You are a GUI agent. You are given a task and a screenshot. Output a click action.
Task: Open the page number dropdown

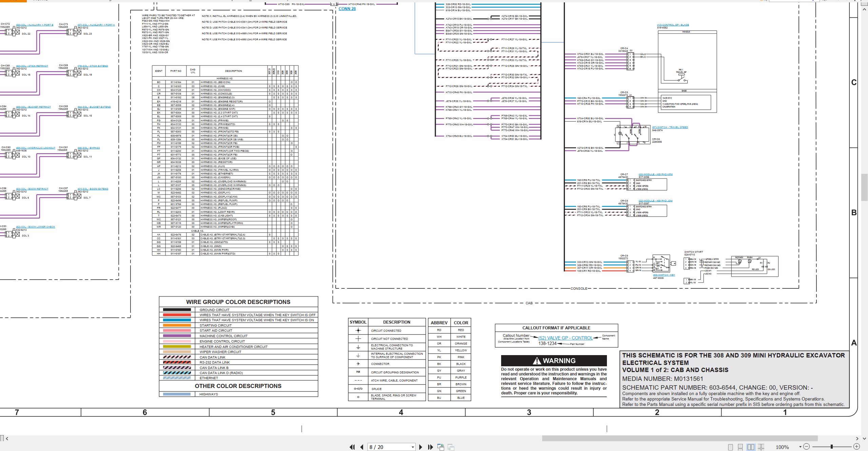point(413,447)
